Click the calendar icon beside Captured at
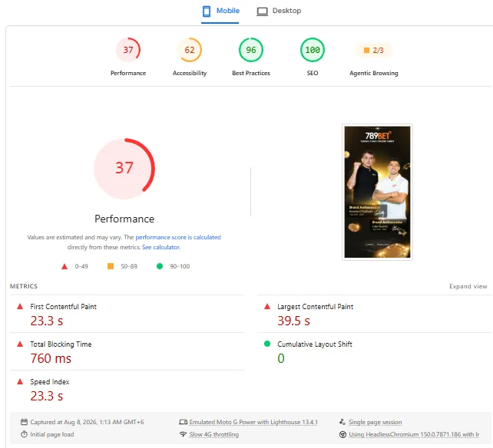The width and height of the screenshot is (493, 448). coord(24,422)
